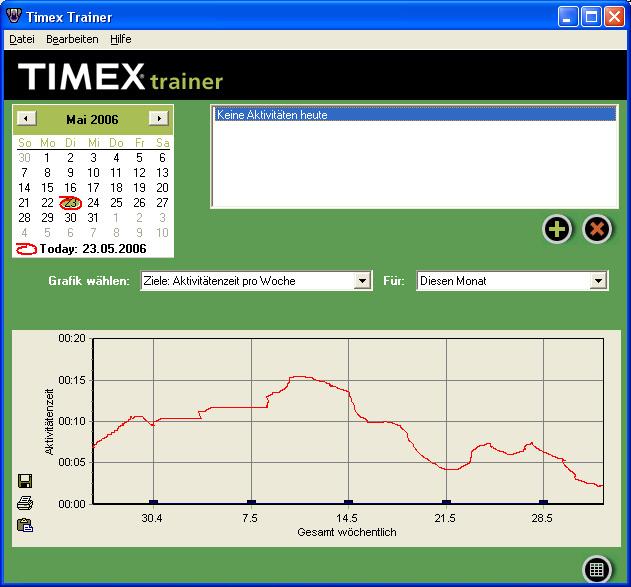Click the 'Gesamt wöchentlich' axis label

(347, 532)
